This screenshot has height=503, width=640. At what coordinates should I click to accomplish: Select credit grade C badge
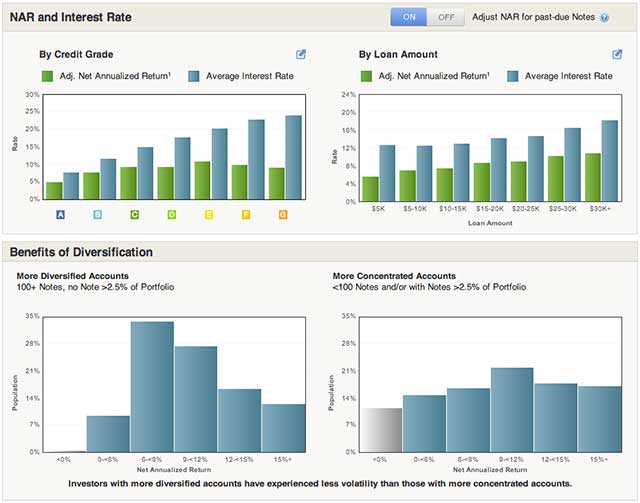(x=135, y=215)
